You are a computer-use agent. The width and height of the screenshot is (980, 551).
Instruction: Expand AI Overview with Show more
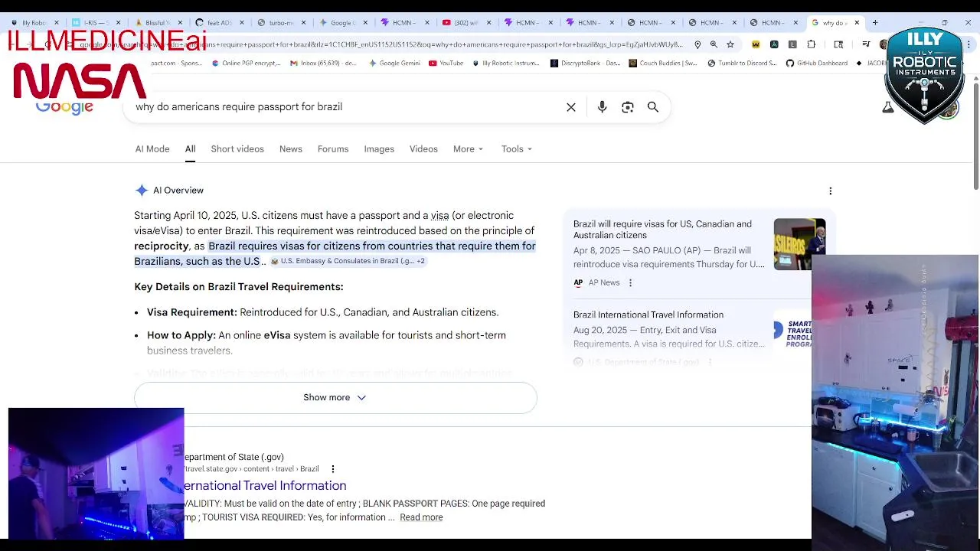tap(335, 398)
